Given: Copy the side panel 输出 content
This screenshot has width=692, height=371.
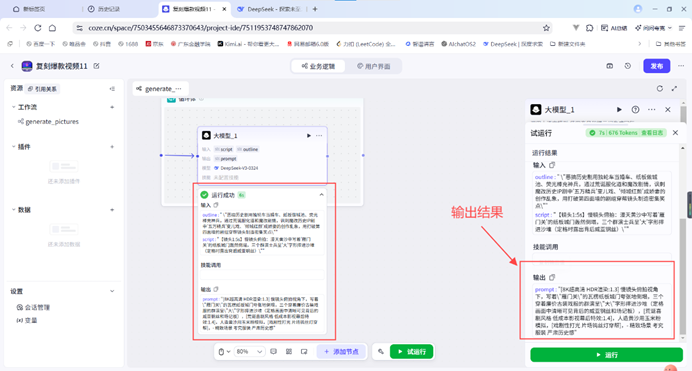Looking at the screenshot, I should coord(552,277).
